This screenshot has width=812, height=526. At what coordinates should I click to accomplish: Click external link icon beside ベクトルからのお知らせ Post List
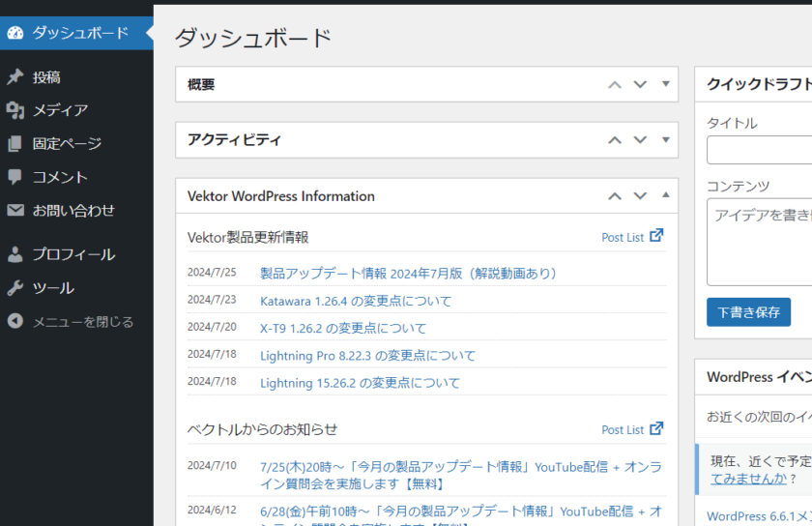click(x=656, y=428)
